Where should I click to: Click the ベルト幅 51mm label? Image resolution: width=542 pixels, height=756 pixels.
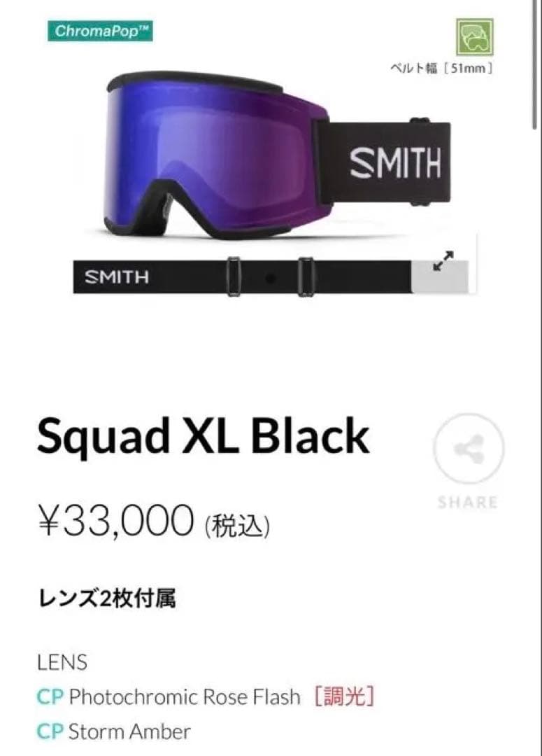point(441,69)
